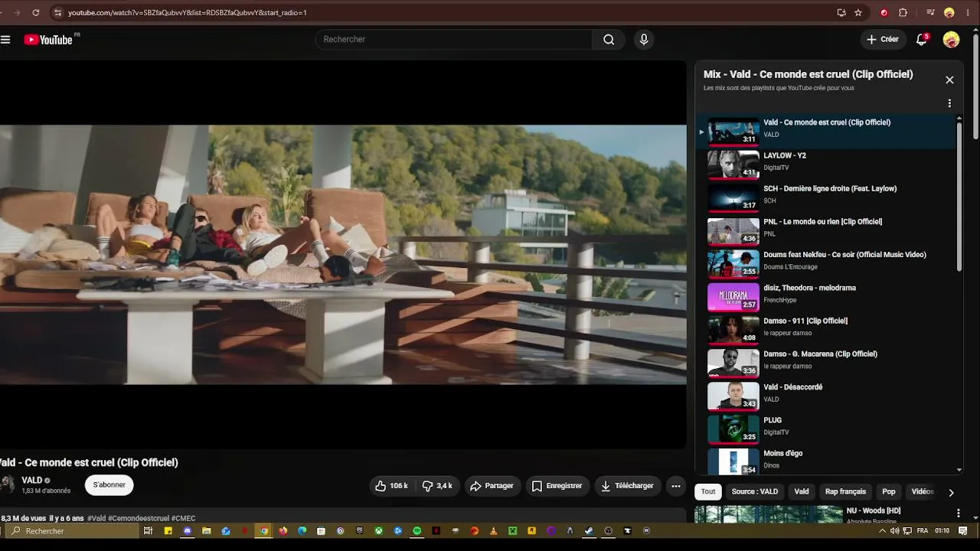
Task: Select the Rap français filter chip
Action: click(x=846, y=492)
